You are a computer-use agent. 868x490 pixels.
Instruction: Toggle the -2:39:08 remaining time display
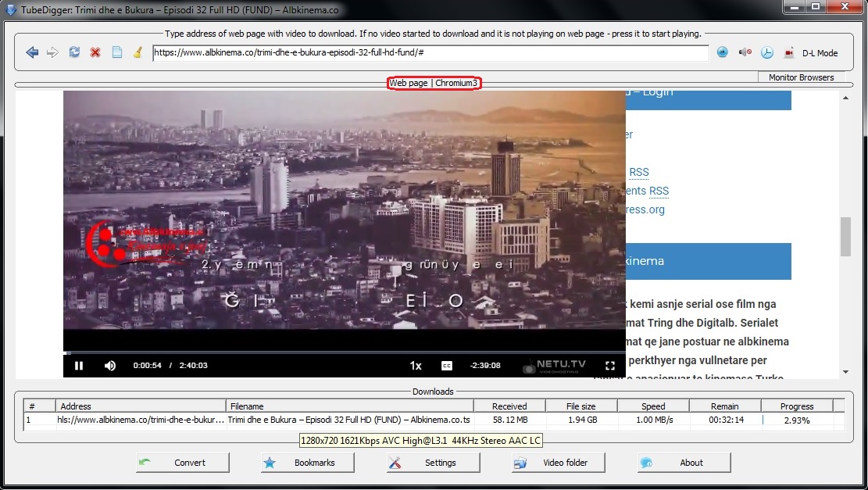485,366
